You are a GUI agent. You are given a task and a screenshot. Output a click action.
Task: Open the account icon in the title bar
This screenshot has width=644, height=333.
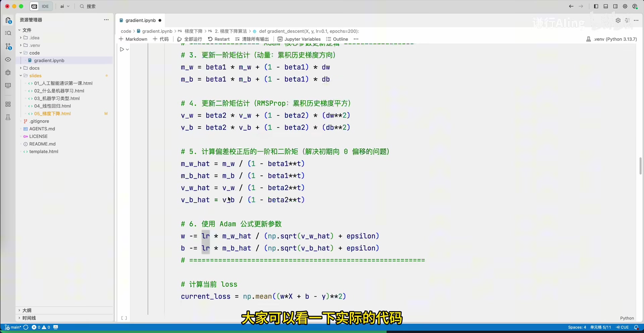[635, 6]
